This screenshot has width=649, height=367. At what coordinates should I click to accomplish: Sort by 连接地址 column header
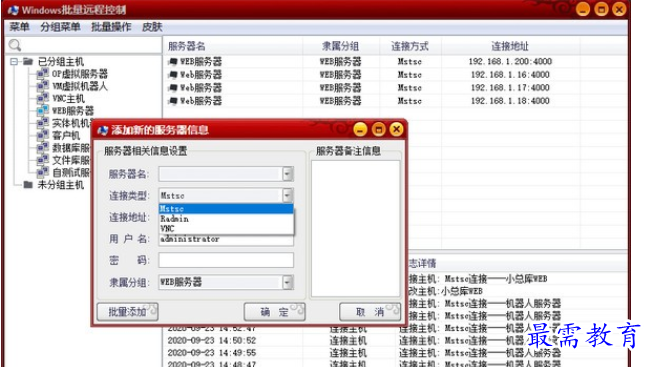pyautogui.click(x=510, y=46)
